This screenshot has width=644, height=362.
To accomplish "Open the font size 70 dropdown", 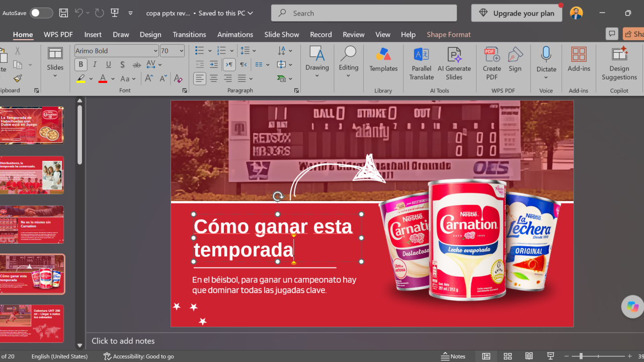I will (x=181, y=51).
